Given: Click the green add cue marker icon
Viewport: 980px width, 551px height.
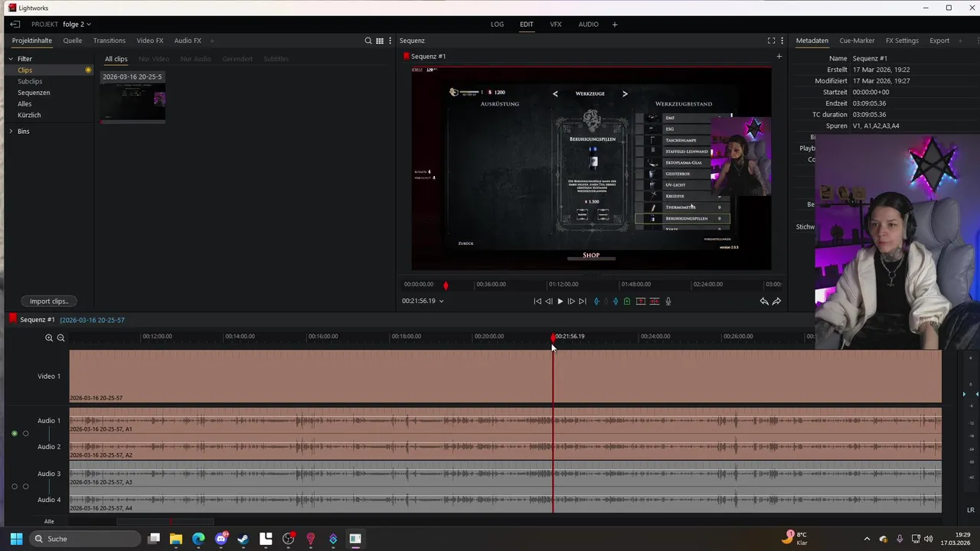Looking at the screenshot, I should 627,302.
